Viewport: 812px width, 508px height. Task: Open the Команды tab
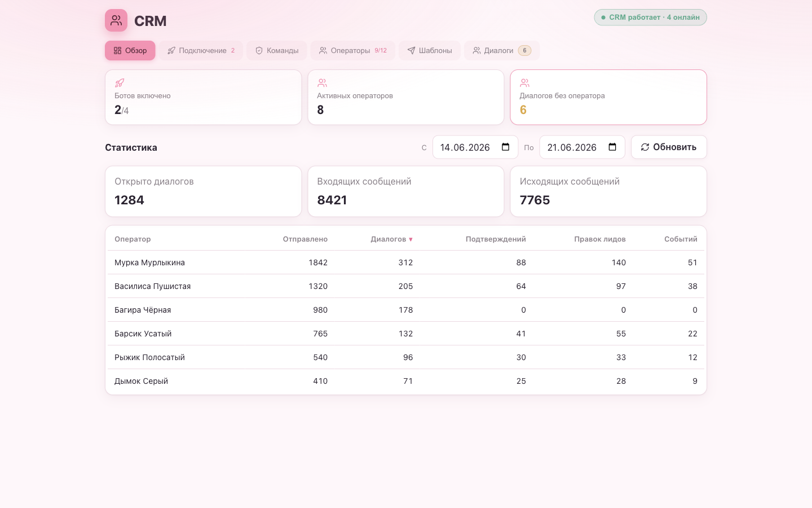pos(277,50)
